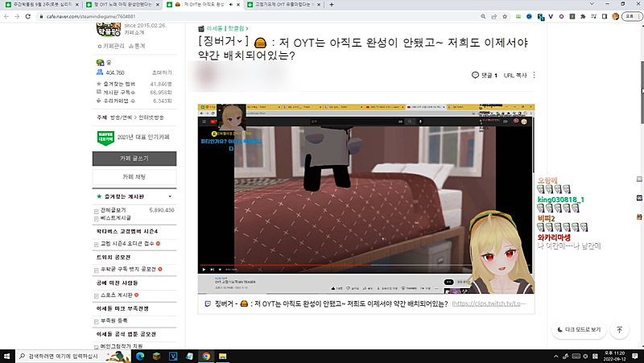This screenshot has height=363, width=644.
Task: Mute the playing tab's speaker icon
Action: click(231, 5)
